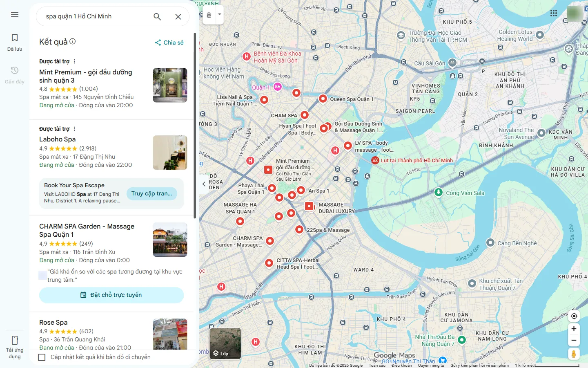This screenshot has width=588, height=368.
Task: Click the Chia sẻ share button
Action: pyautogui.click(x=169, y=43)
